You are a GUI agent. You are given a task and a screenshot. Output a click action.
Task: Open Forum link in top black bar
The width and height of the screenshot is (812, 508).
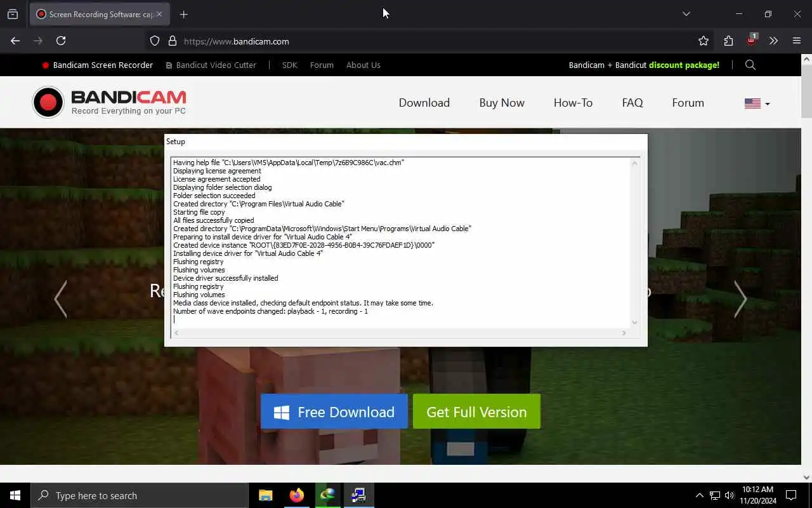tap(322, 65)
